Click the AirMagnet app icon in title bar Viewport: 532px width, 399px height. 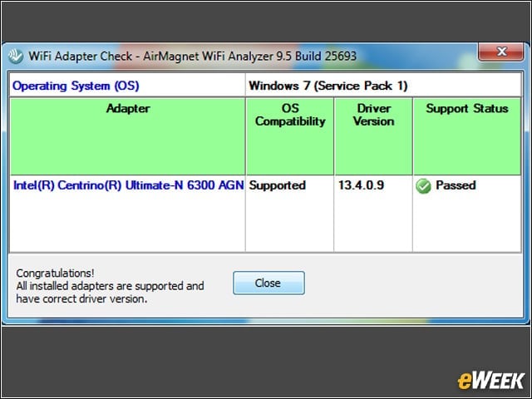[x=16, y=57]
